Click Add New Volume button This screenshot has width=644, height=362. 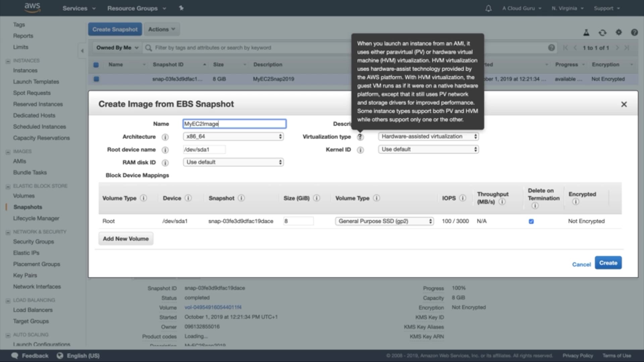coord(126,238)
